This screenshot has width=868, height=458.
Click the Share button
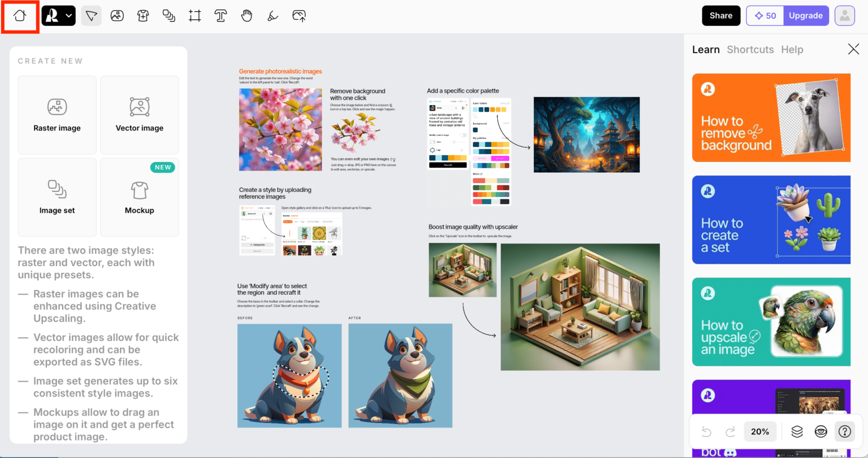tap(721, 16)
